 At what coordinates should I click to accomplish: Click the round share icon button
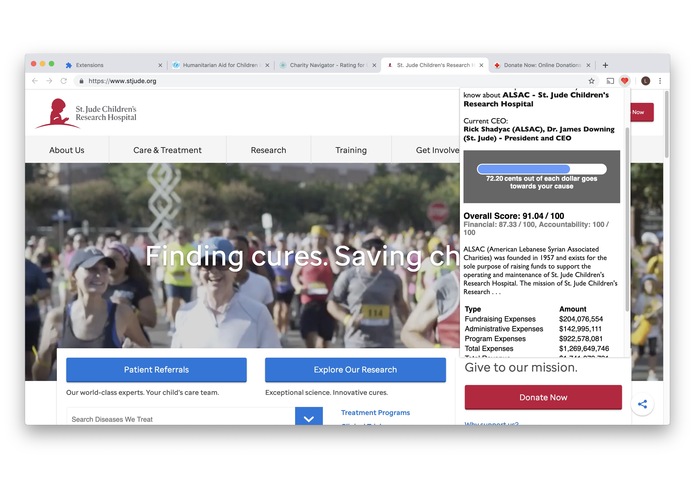point(642,404)
